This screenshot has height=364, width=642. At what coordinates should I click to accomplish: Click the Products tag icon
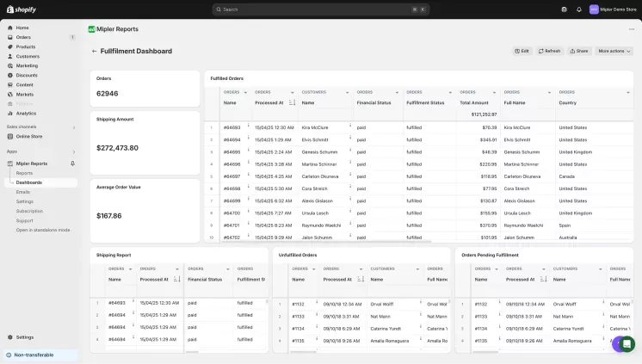pyautogui.click(x=10, y=46)
